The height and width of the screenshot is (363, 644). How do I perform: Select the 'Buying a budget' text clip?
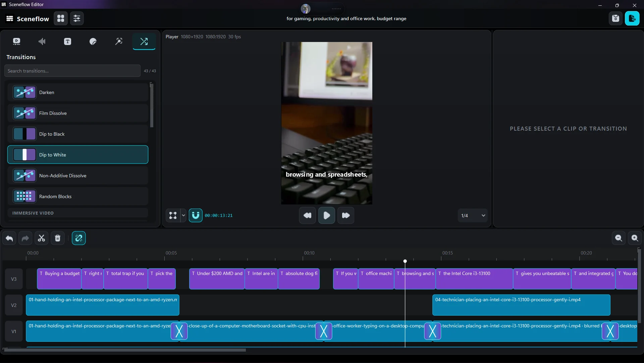[x=59, y=279]
